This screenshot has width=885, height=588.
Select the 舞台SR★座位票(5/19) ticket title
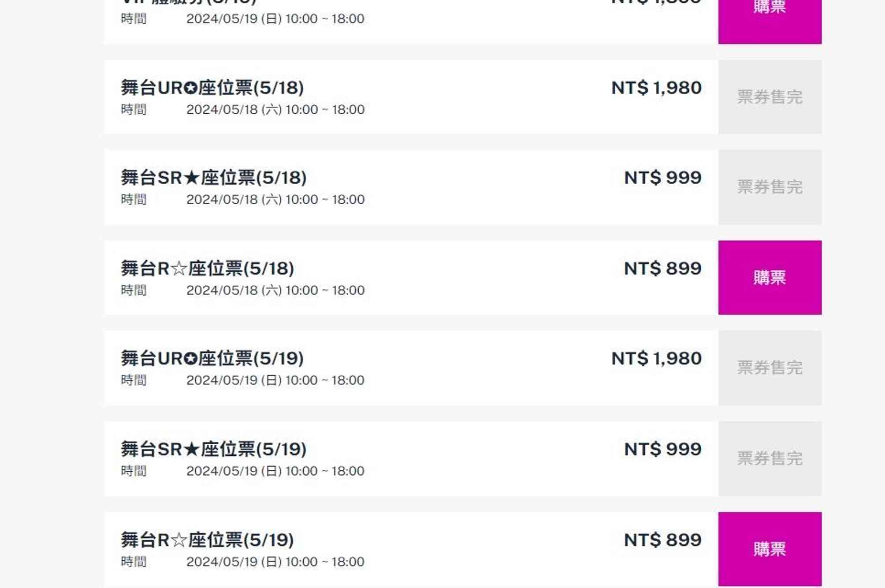click(214, 449)
